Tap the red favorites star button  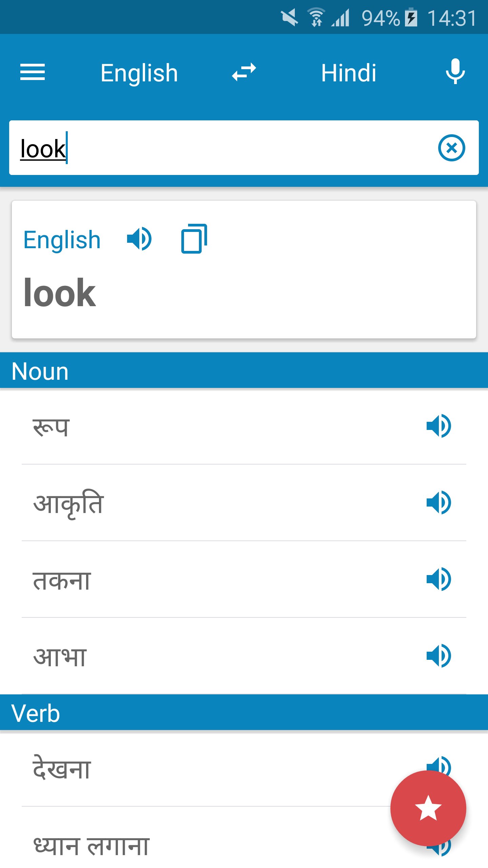coord(428,808)
